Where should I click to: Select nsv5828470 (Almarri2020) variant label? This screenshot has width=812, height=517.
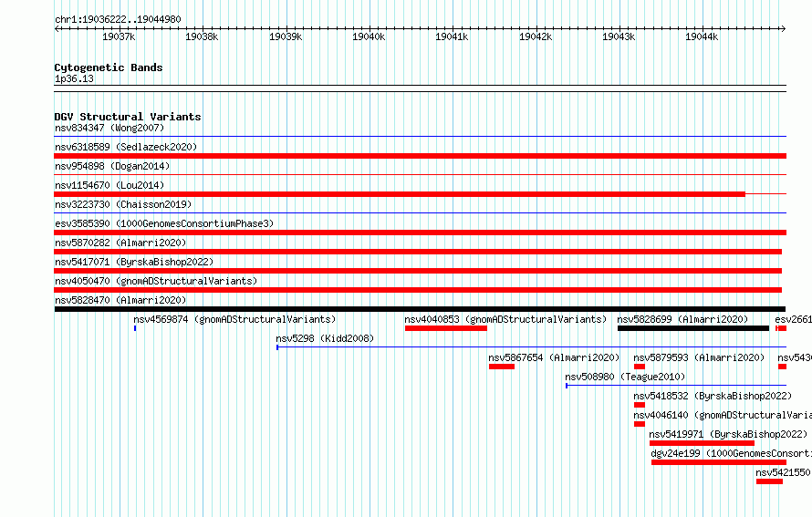click(x=120, y=300)
